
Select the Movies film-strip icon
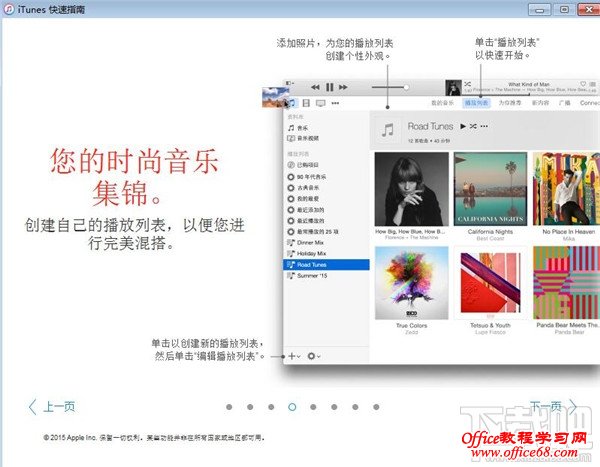tap(306, 103)
